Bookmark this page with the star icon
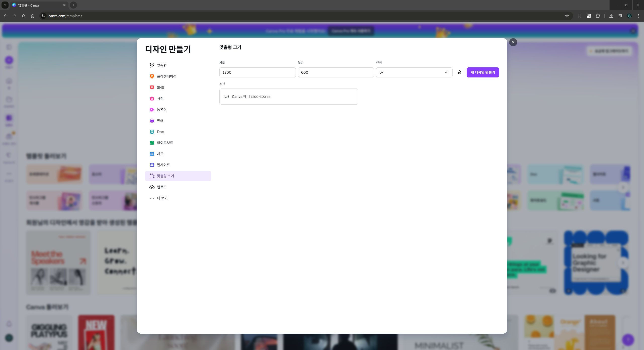Screen dimensions: 644x350 click(x=567, y=16)
